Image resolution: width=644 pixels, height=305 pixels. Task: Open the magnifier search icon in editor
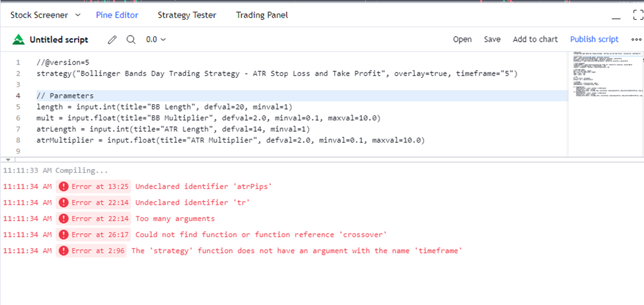pyautogui.click(x=131, y=40)
